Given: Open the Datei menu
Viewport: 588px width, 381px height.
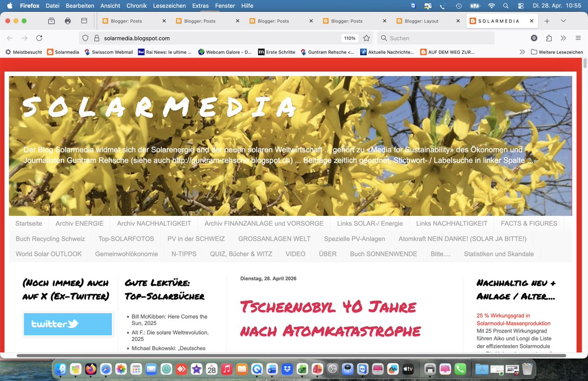Looking at the screenshot, I should (x=52, y=6).
